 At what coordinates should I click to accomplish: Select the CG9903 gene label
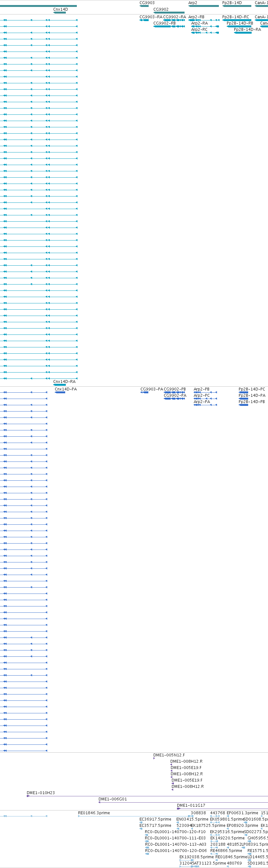pyautogui.click(x=147, y=3)
